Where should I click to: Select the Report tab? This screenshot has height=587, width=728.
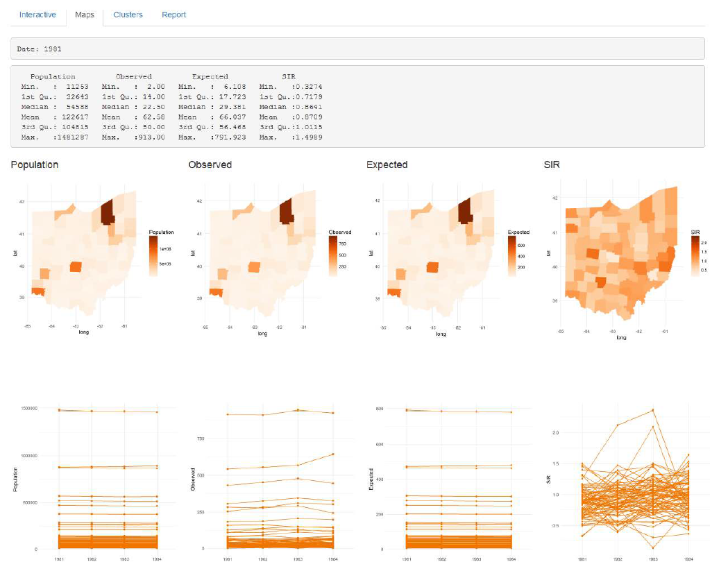coord(173,15)
